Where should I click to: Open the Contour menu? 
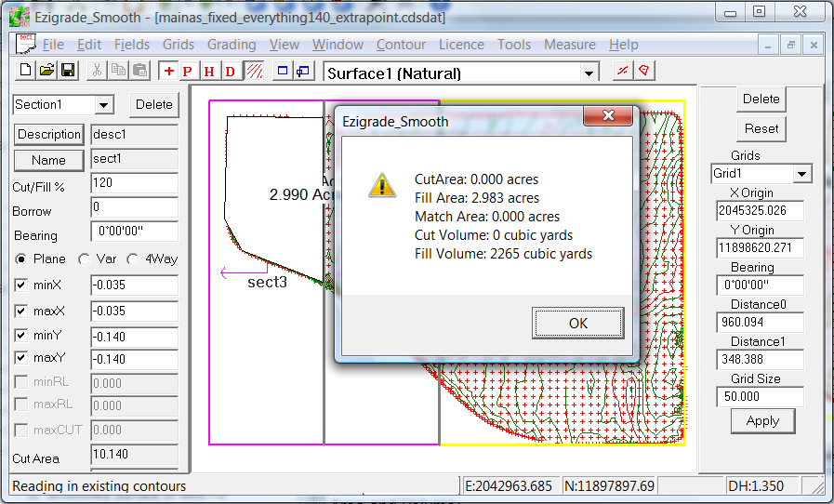401,45
